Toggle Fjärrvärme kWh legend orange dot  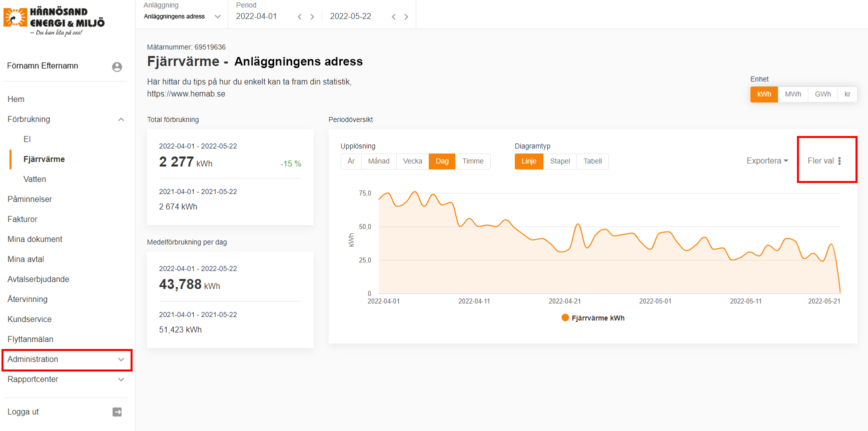565,318
